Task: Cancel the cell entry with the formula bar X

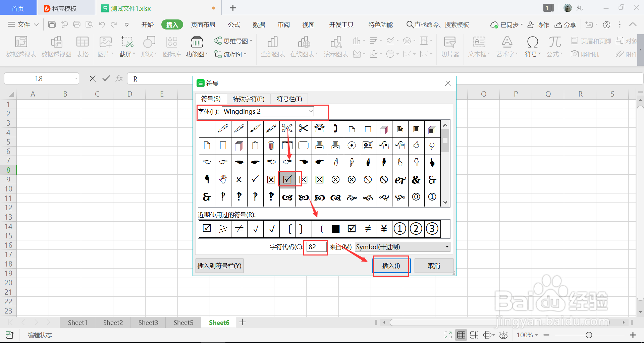Action: tap(93, 78)
